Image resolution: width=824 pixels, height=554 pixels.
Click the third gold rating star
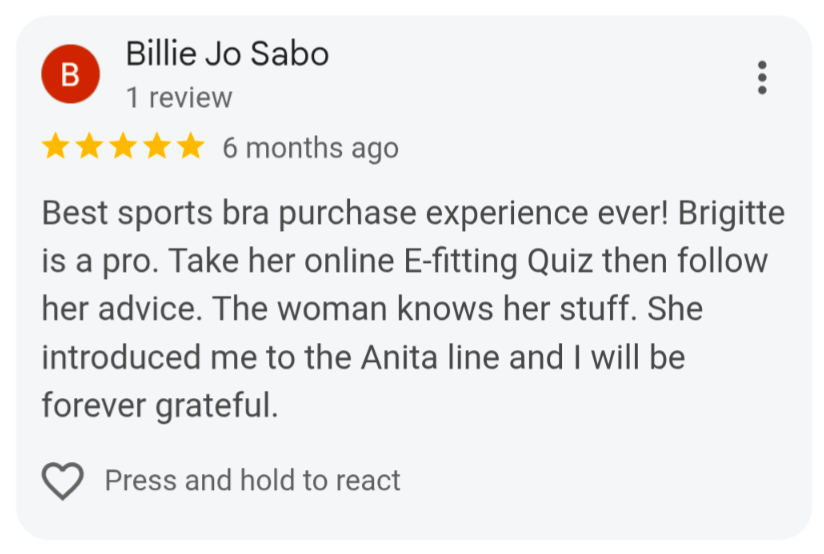tap(123, 146)
